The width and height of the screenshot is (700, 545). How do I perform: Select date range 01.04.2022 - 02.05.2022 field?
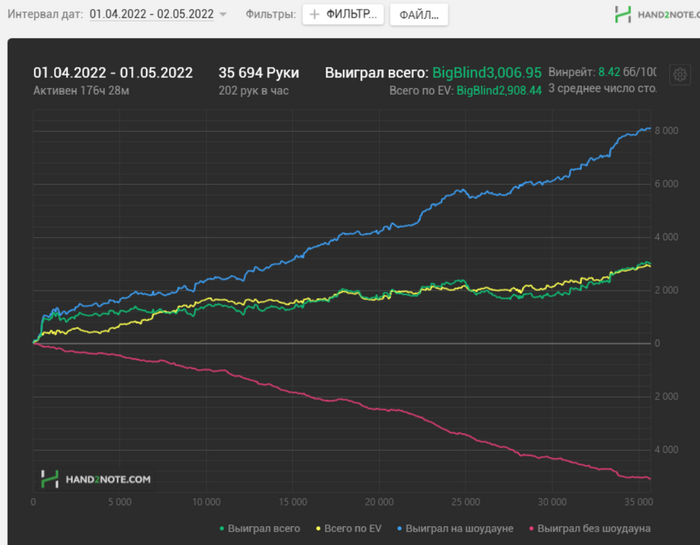(151, 14)
